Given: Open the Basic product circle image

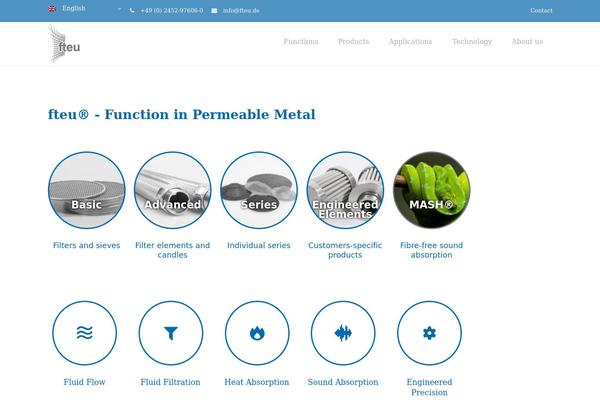Looking at the screenshot, I should pyautogui.click(x=86, y=190).
